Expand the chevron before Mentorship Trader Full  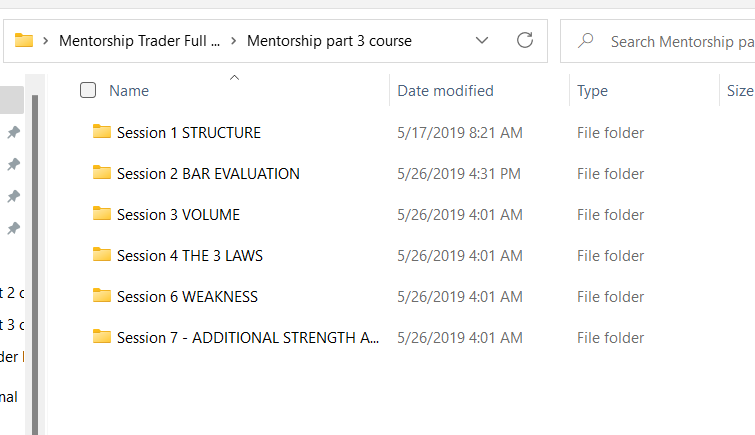(x=47, y=41)
